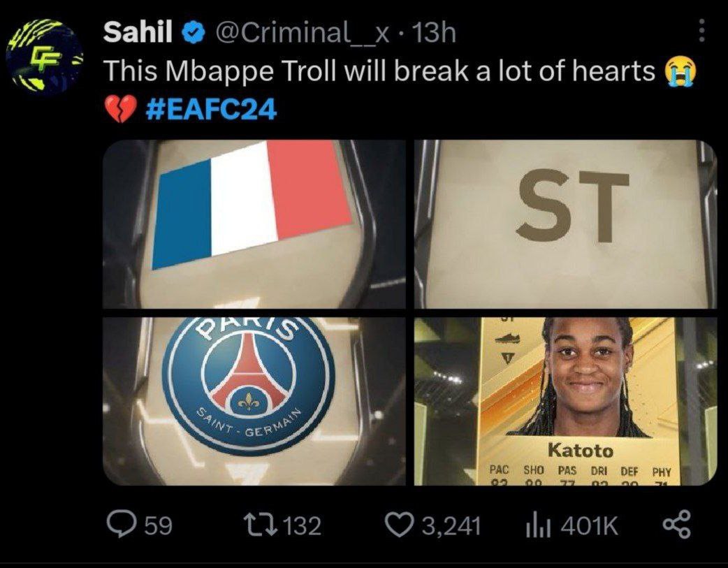This screenshot has height=568, width=728.
Task: Click the 59 replies count
Action: (159, 526)
